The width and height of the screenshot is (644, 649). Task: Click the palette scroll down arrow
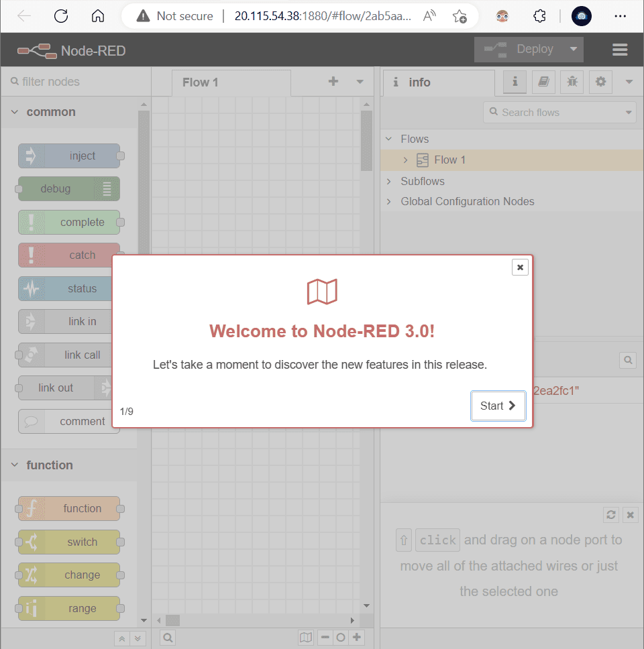144,620
